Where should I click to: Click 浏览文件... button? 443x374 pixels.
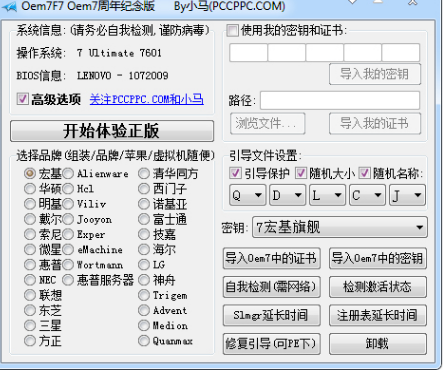(267, 124)
